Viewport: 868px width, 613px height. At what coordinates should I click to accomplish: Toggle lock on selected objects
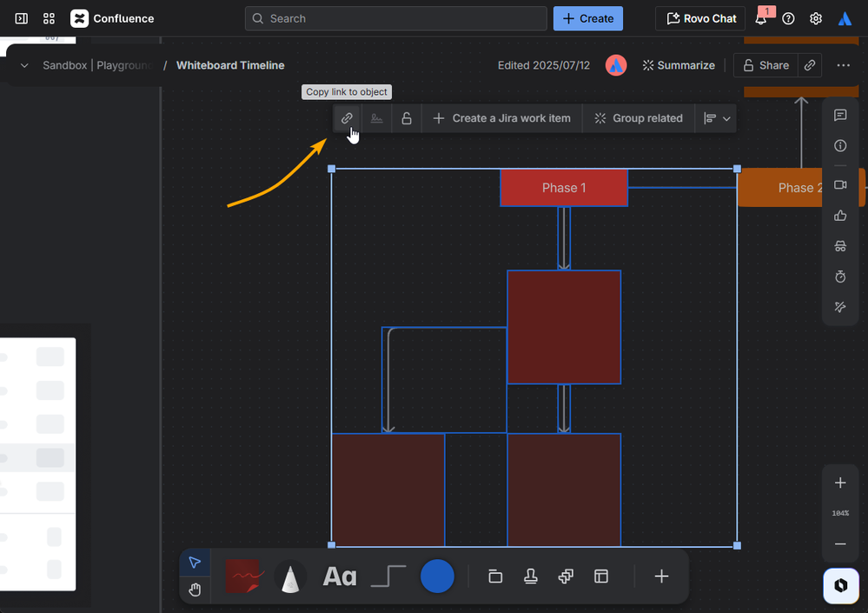coord(407,118)
